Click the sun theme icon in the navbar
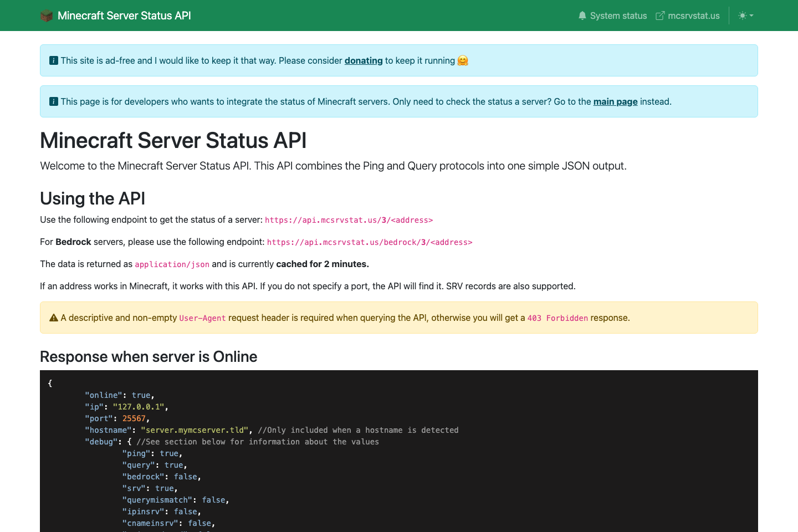The height and width of the screenshot is (532, 798). (x=742, y=16)
